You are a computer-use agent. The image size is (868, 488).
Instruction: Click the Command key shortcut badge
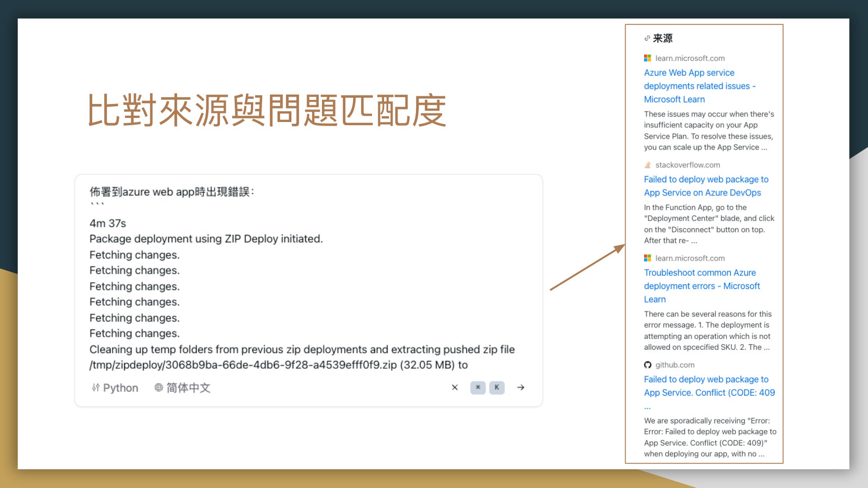(478, 388)
